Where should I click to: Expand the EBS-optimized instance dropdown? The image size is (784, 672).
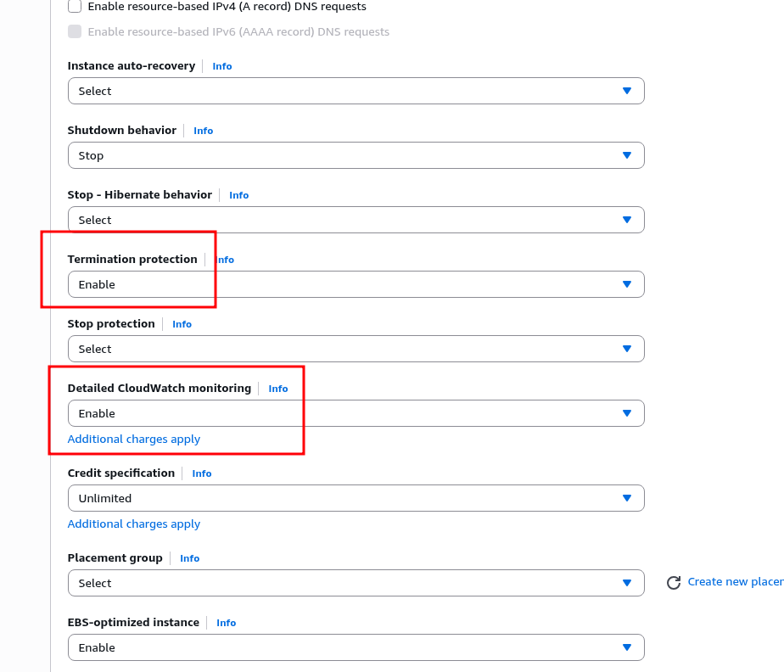coord(356,647)
